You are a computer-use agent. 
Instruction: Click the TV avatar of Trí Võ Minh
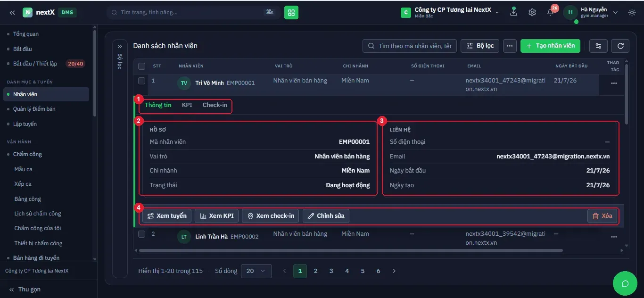(x=184, y=83)
